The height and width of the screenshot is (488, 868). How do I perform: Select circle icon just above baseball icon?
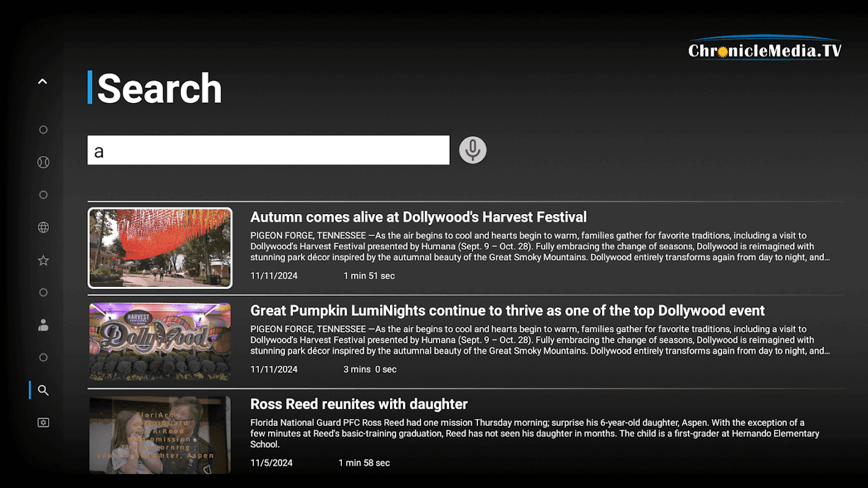pos(43,130)
